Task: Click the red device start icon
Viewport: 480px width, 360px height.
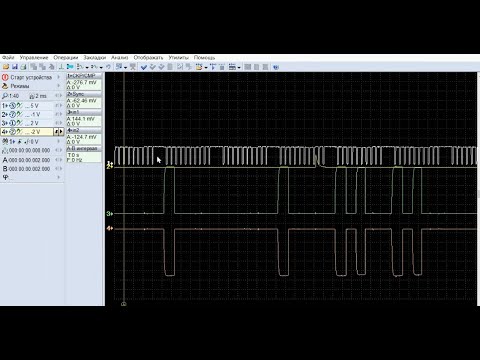Action: tap(5, 77)
